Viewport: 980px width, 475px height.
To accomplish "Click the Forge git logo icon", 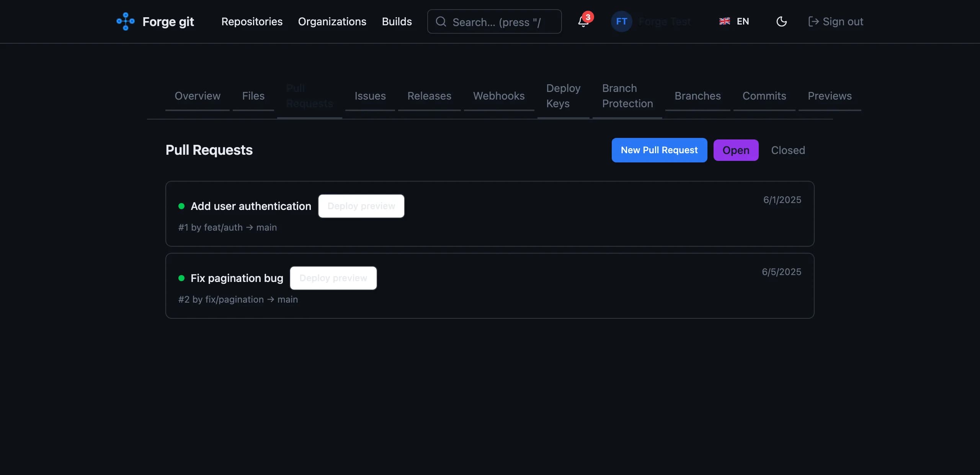I will point(126,21).
